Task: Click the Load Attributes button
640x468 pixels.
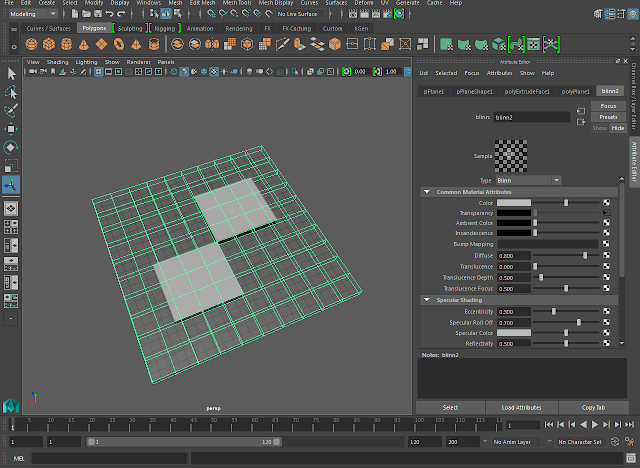Action: [521, 407]
